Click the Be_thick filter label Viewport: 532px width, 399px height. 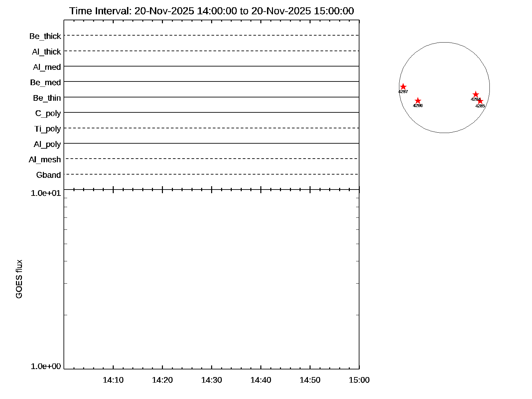pos(45,36)
